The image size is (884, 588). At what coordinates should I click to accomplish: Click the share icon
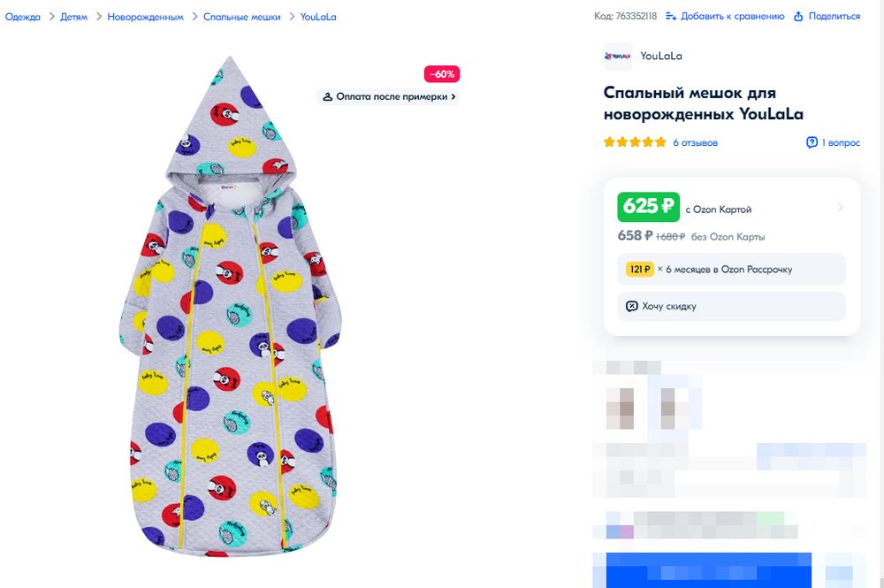798,16
